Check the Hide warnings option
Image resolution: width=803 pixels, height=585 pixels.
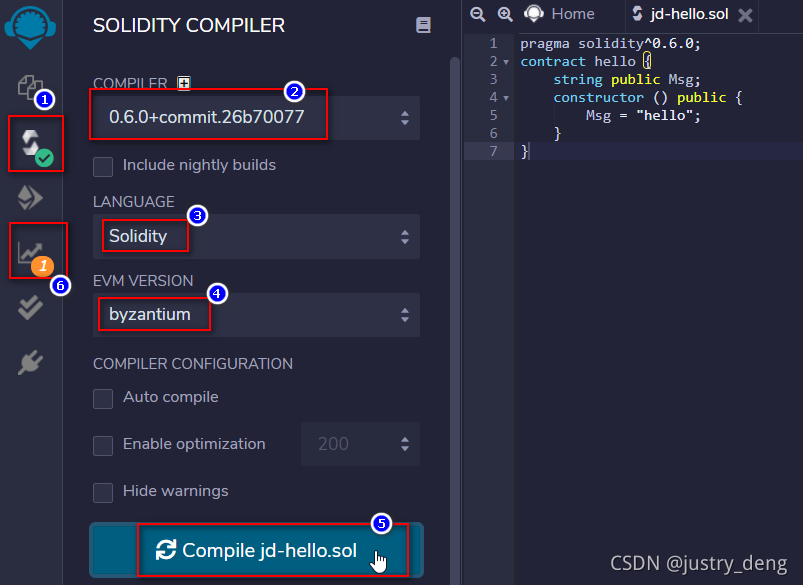click(103, 493)
